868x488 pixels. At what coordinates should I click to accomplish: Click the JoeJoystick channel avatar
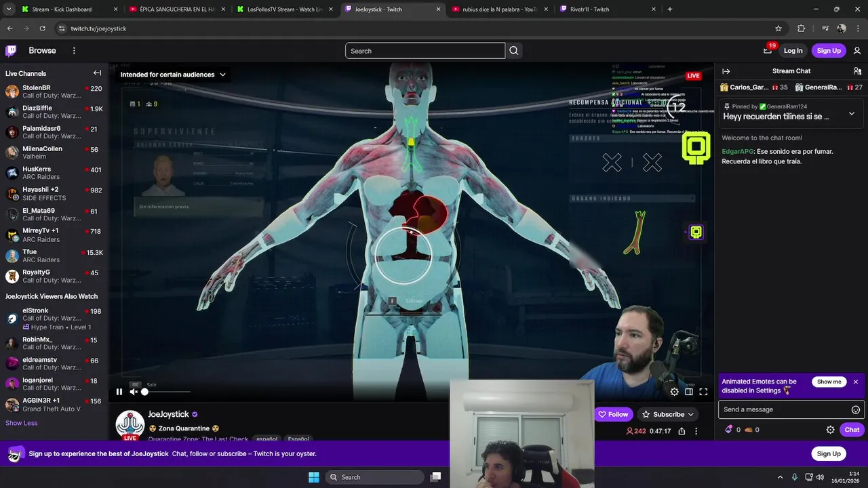130,425
